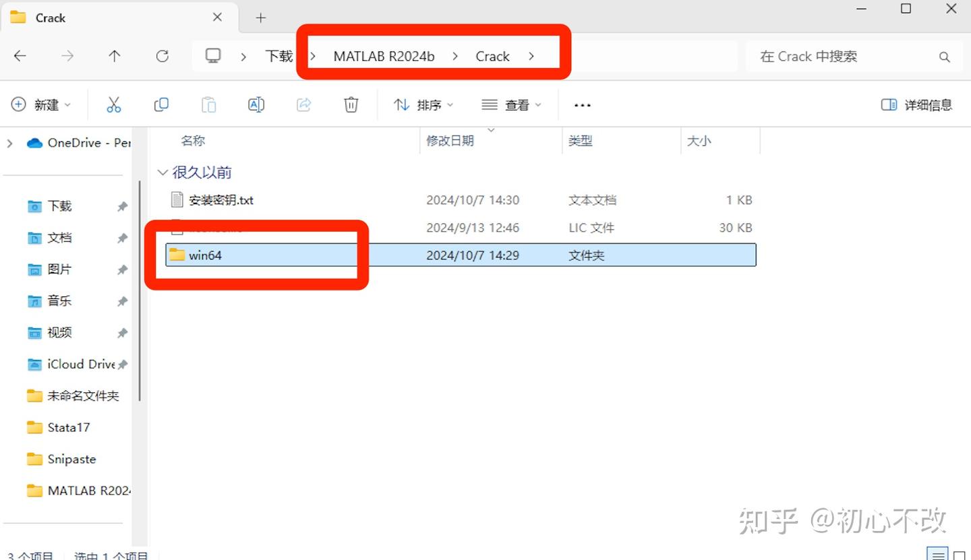Viewport: 971px width, 560px height.
Task: Sort files by the 修改日期 column
Action: (x=450, y=140)
